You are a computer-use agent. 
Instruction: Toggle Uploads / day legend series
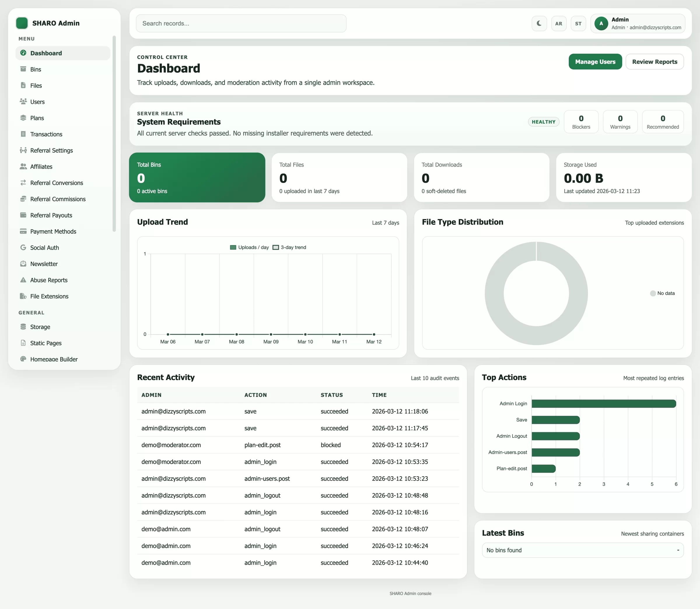tap(249, 247)
